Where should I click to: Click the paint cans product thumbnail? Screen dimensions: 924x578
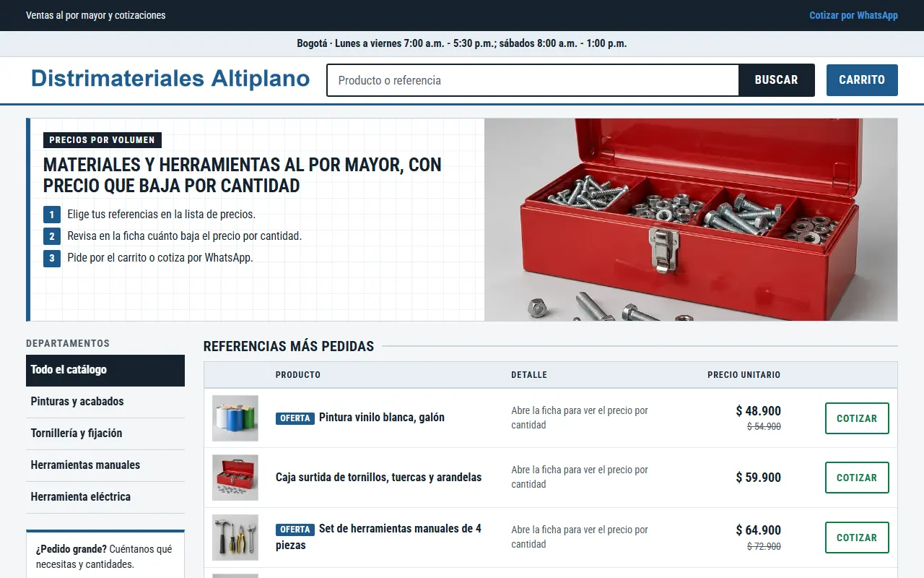tap(235, 418)
